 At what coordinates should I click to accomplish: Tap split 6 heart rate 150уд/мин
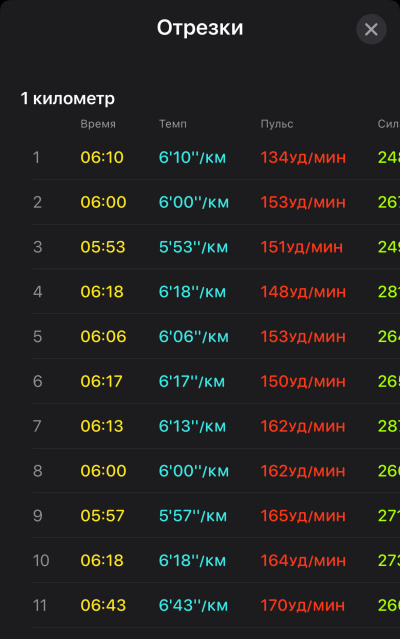tap(303, 381)
